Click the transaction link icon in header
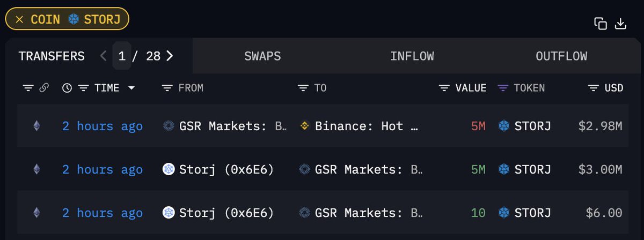 click(x=44, y=88)
